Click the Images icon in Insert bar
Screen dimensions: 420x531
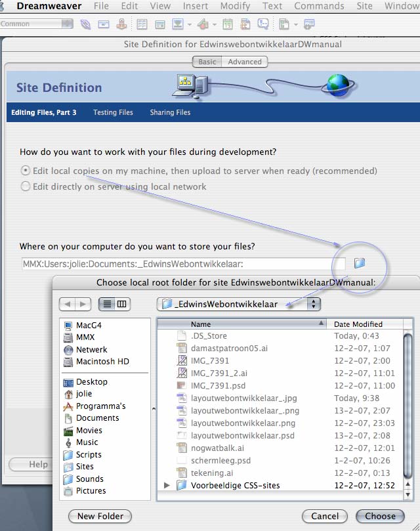[x=177, y=24]
